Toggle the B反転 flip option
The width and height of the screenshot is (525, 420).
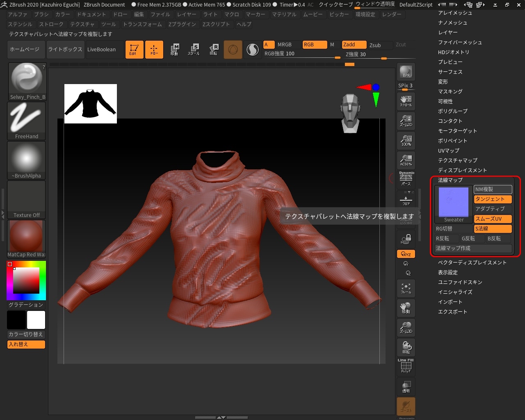[x=499, y=239]
